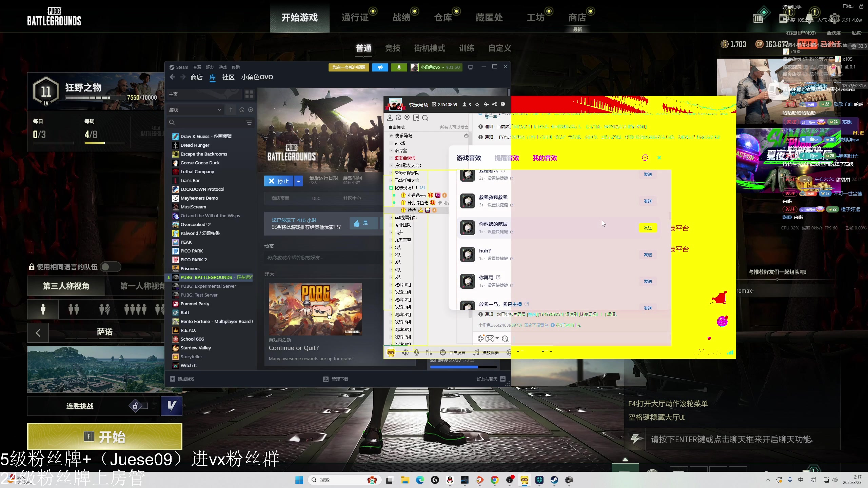The image size is (868, 488).
Task: Switch to 竞技 mode tab in PUBG
Action: point(393,48)
